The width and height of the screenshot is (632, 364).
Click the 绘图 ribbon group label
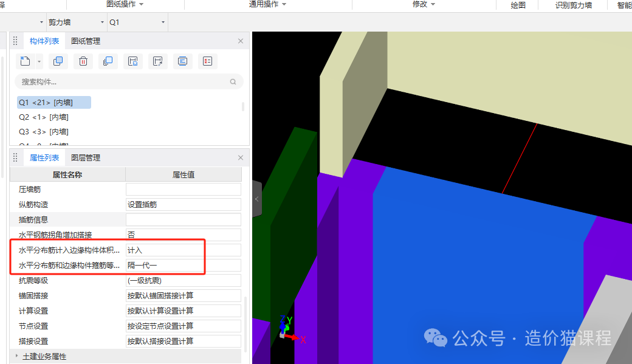click(518, 5)
